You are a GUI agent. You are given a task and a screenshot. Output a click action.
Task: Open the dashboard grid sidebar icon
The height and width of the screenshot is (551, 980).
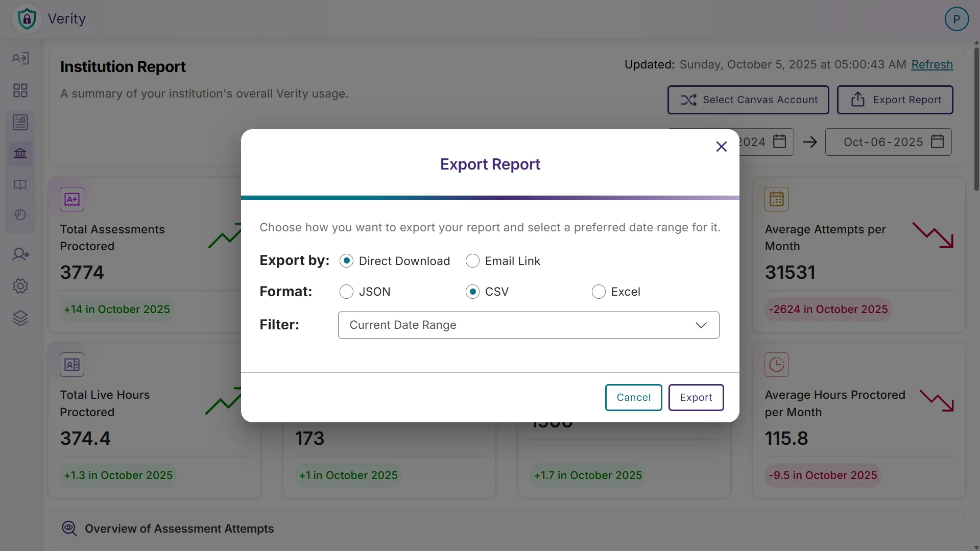pos(20,90)
